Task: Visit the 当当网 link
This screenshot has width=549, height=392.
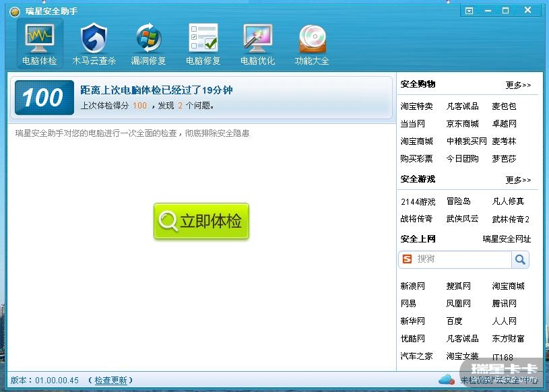Action: [x=412, y=123]
